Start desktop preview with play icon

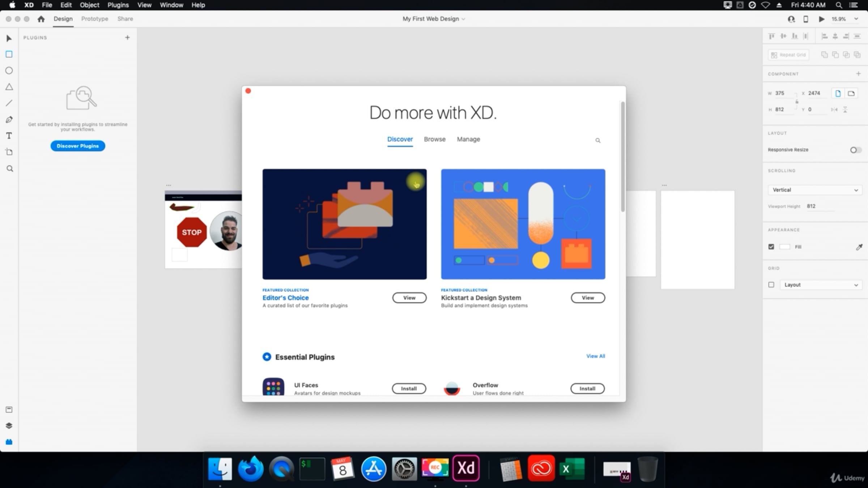pos(822,19)
